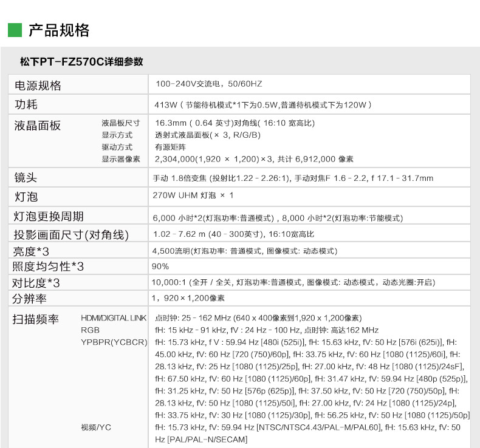Click the 有源矩阵 value

(x=171, y=147)
